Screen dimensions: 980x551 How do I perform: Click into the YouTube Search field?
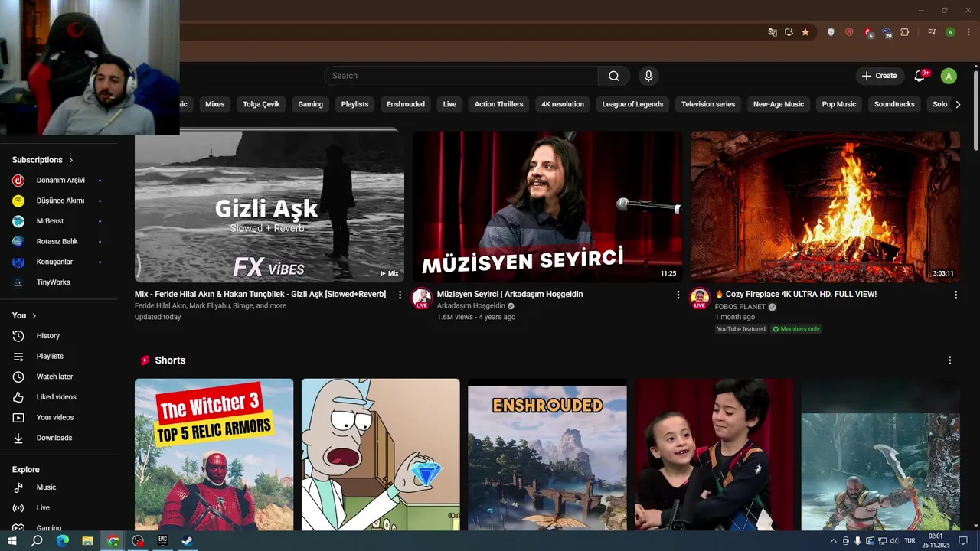(461, 76)
